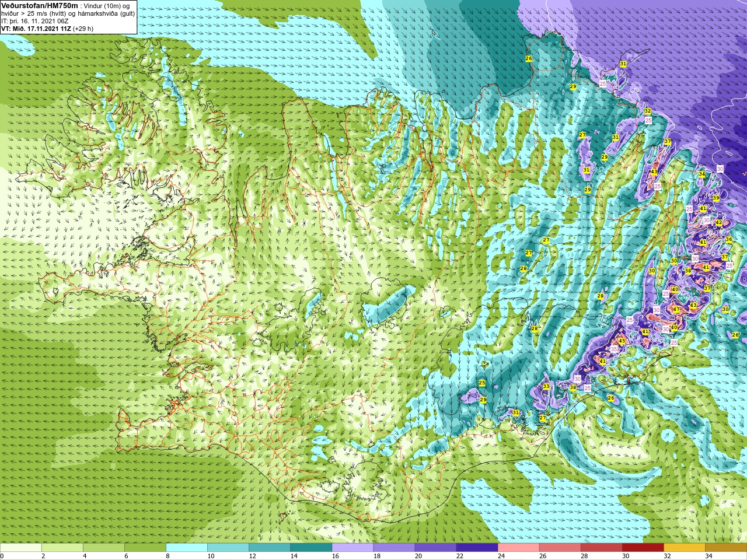
Task: Click the '8' tick label on the color scale
Action: click(x=167, y=556)
